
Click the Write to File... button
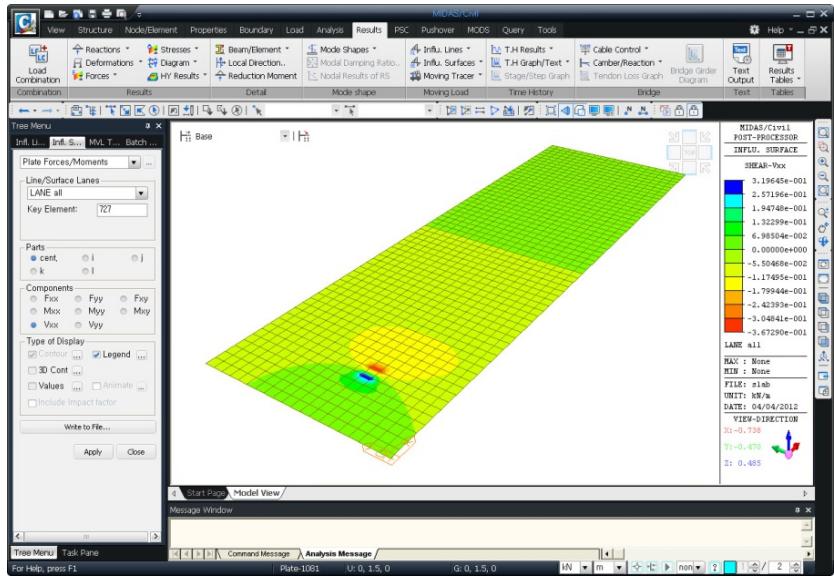pyautogui.click(x=87, y=427)
